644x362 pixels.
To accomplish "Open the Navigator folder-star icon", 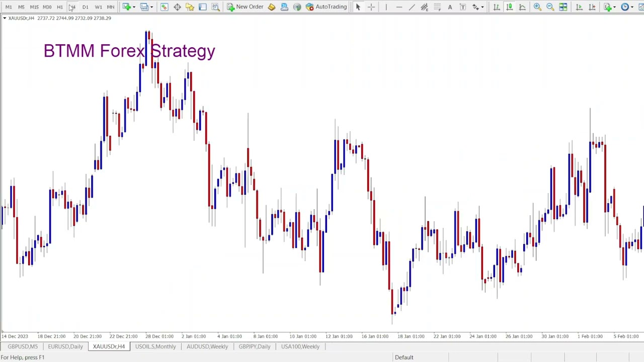I will pos(190,7).
